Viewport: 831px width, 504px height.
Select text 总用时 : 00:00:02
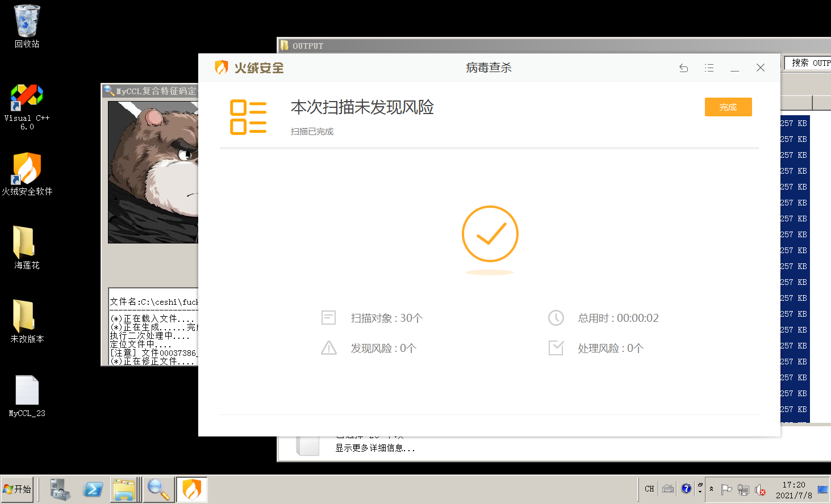coord(619,318)
